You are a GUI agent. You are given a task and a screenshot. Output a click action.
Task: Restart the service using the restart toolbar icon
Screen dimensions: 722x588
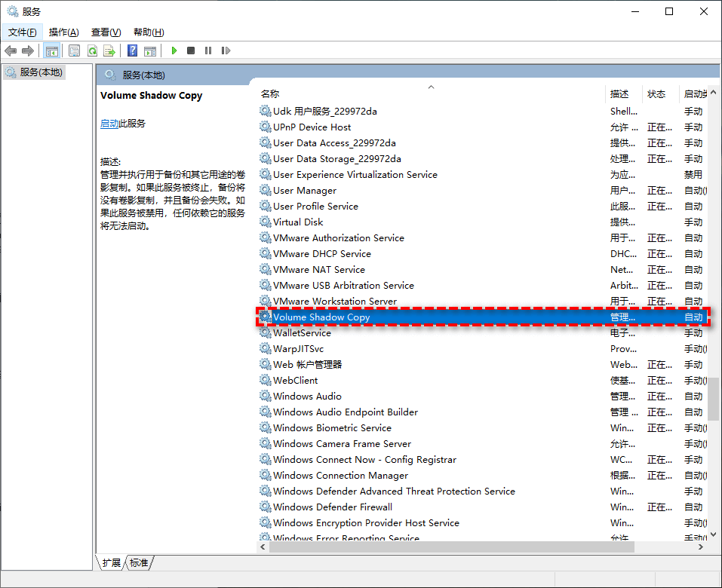[226, 51]
